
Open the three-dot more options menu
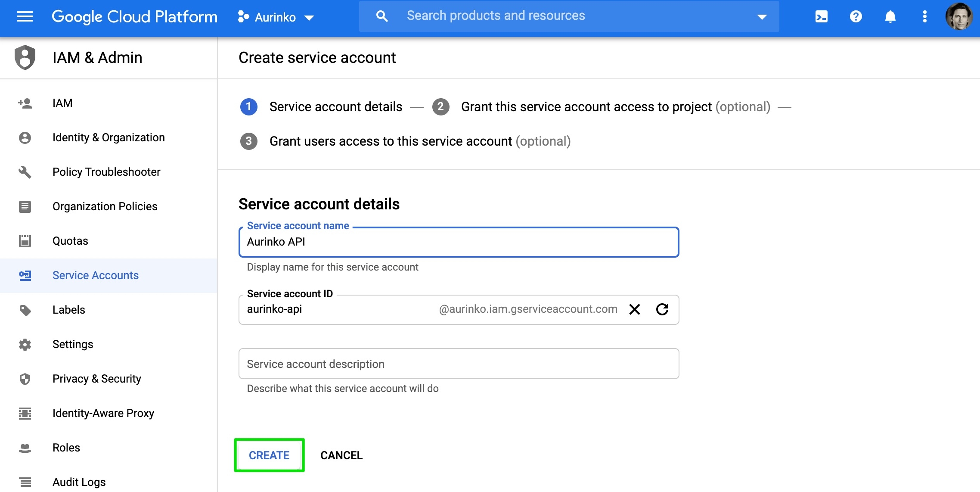[x=924, y=17]
